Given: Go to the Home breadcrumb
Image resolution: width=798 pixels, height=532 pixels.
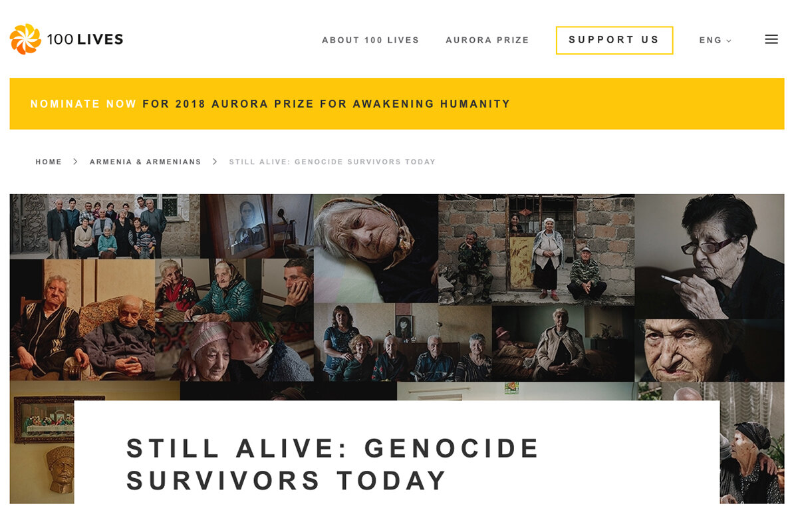Looking at the screenshot, I should 49,162.
